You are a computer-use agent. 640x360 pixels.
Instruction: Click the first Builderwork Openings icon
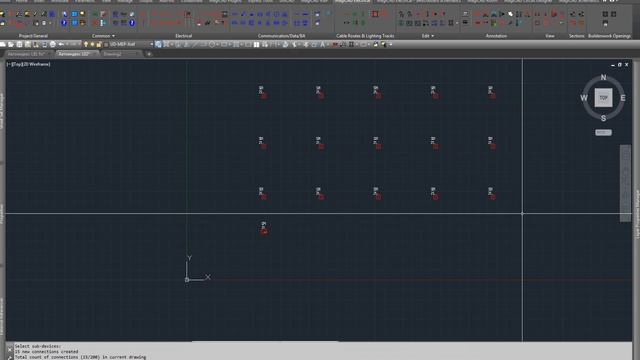[605, 14]
